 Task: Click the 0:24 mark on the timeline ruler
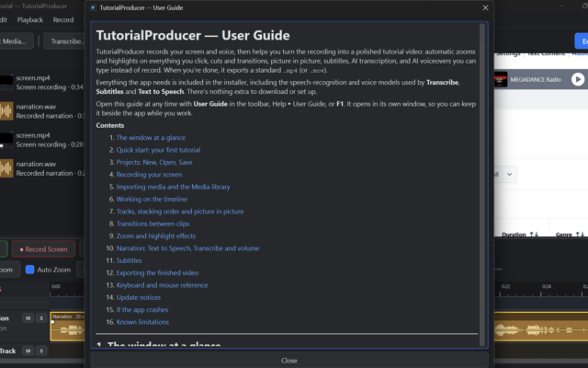pyautogui.click(x=547, y=286)
